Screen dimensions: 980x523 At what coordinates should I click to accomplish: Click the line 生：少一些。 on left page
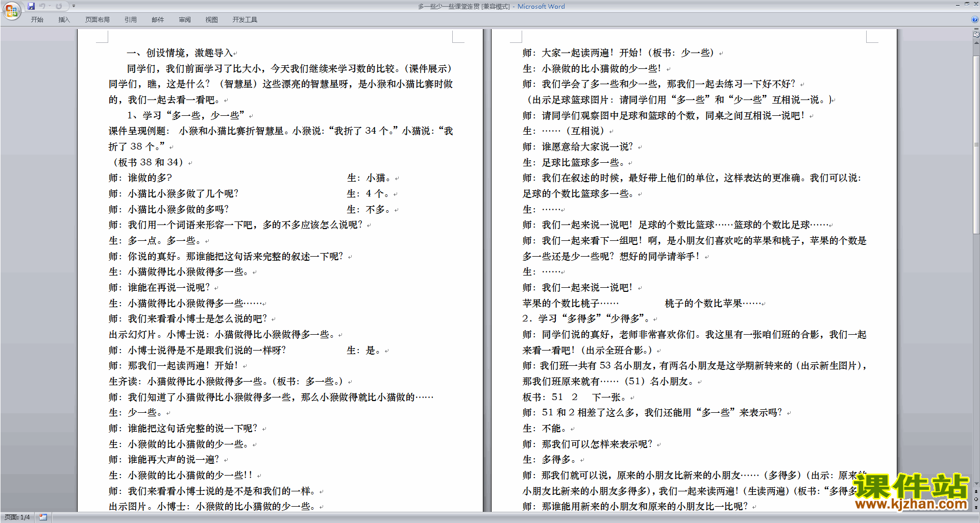tap(136, 413)
